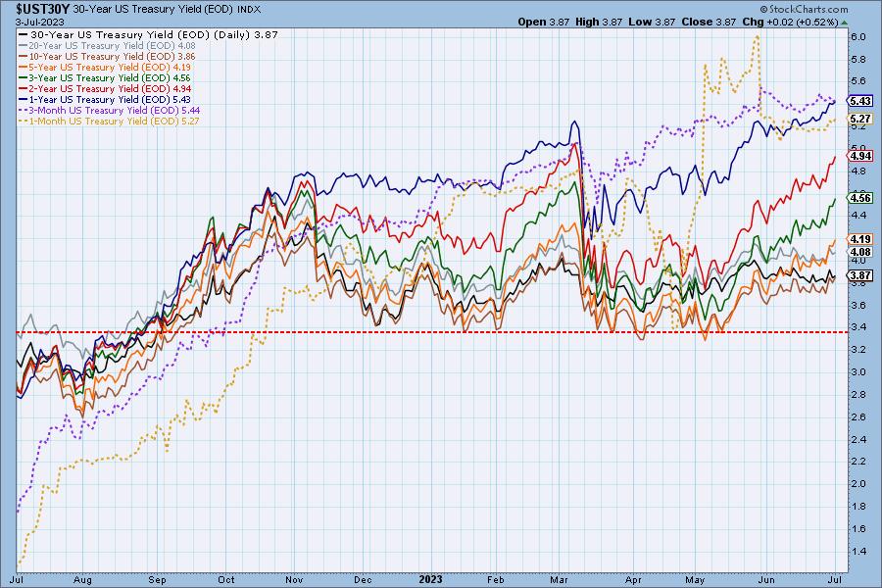Click the Low 3.87 value in header
The height and width of the screenshot is (588, 882).
pos(652,22)
